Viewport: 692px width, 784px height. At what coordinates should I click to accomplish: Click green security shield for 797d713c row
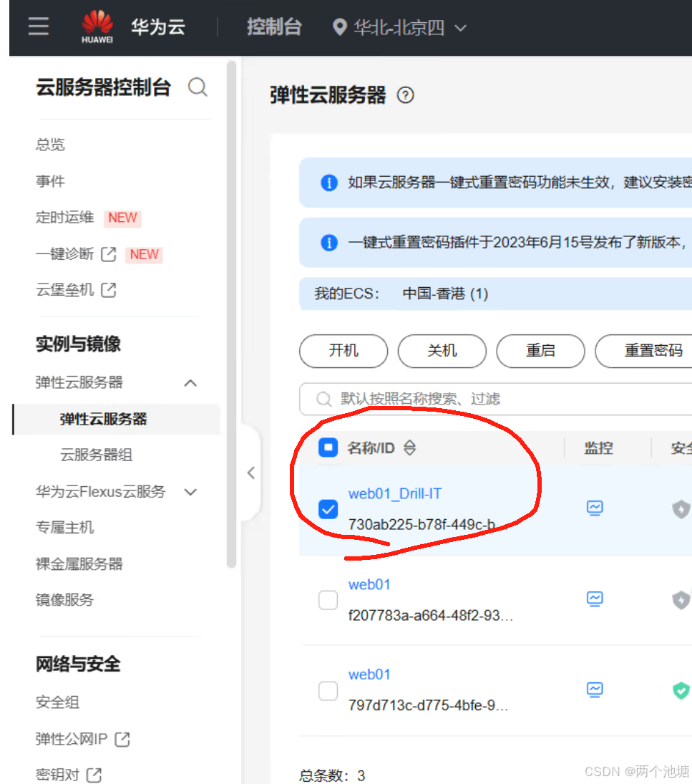[x=681, y=690]
